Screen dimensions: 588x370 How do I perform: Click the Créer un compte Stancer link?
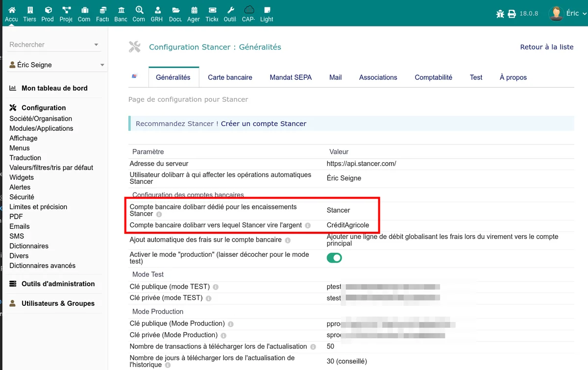pos(264,123)
